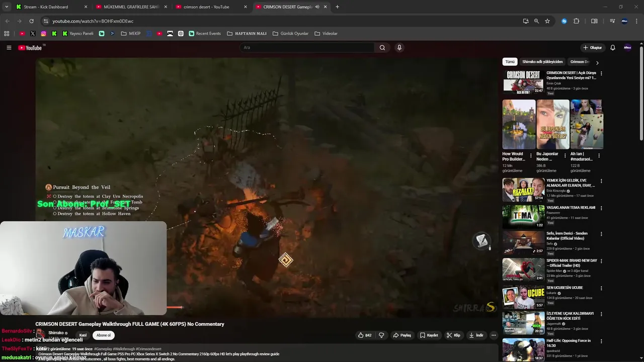Image resolution: width=644 pixels, height=362 pixels.
Task: Select the Tümü filter chip
Action: point(510,62)
